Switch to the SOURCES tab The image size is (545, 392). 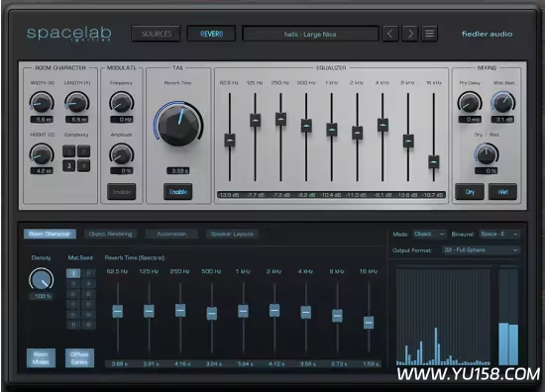pos(156,34)
